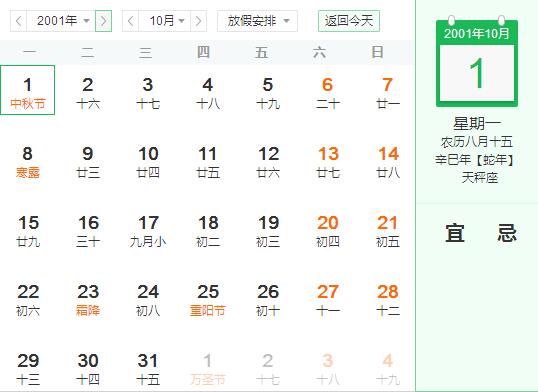Click 天秤座 zodiac text
The image size is (538, 392).
click(479, 178)
